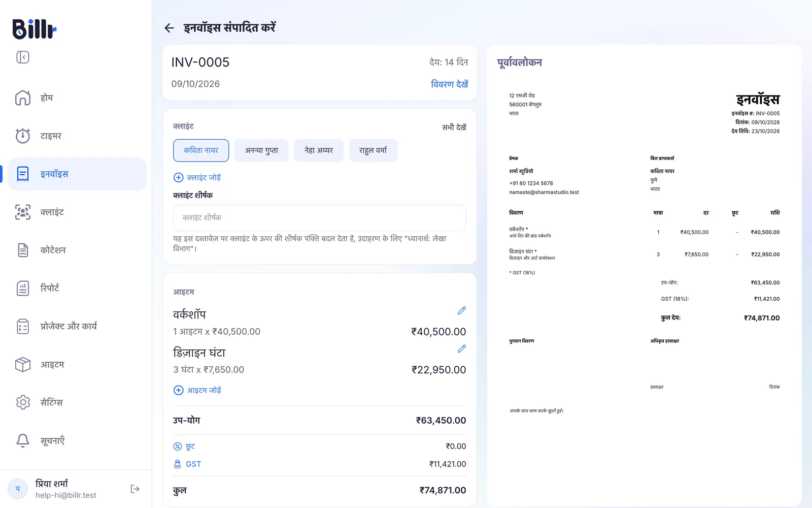Screen dimensions: 812x508
Task: Click आइटम जोड़ें to add an item
Action: point(197,390)
